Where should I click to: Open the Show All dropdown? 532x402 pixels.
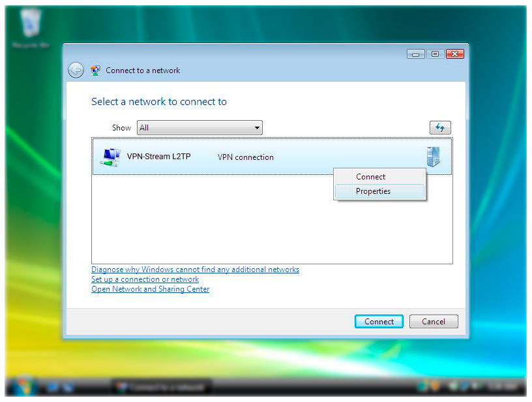tap(199, 128)
